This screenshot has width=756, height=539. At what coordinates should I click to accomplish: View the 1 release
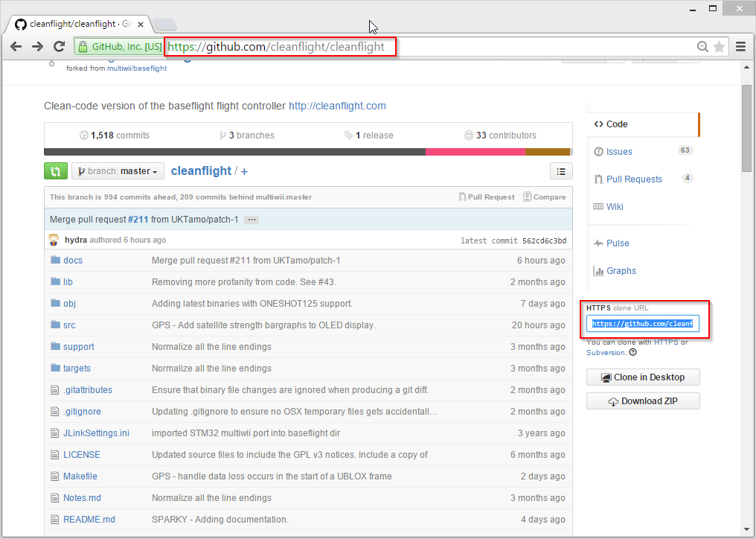369,135
